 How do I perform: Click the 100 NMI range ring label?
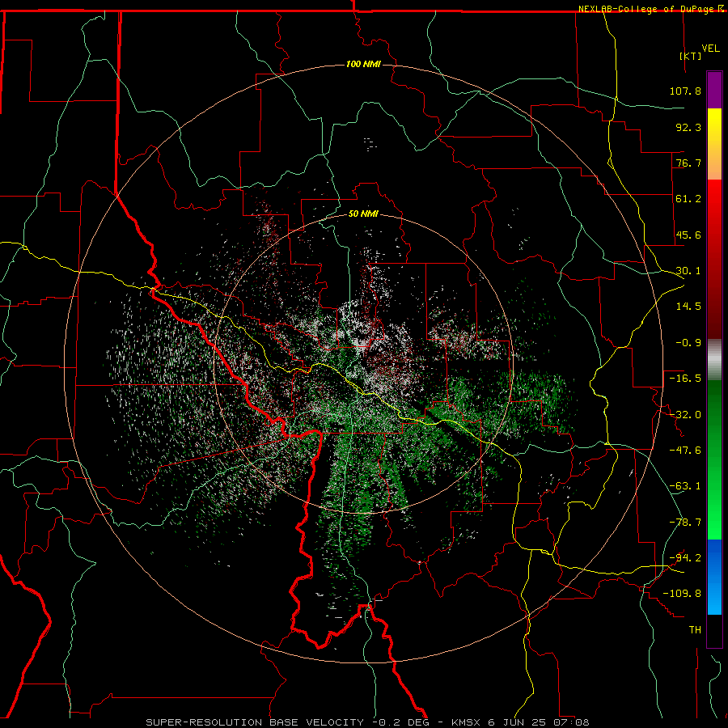(363, 64)
